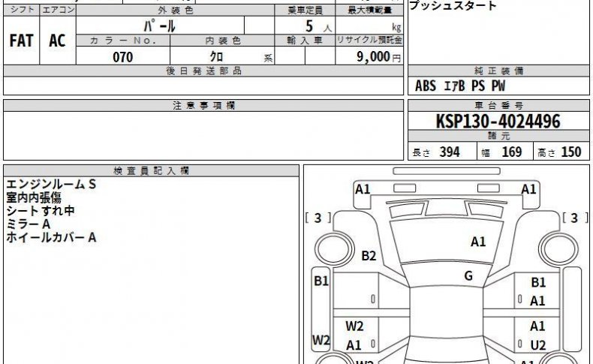Select the recycle deposit amount 9,000円
Image resolution: width=593 pixels, height=364 pixels.
(x=378, y=57)
